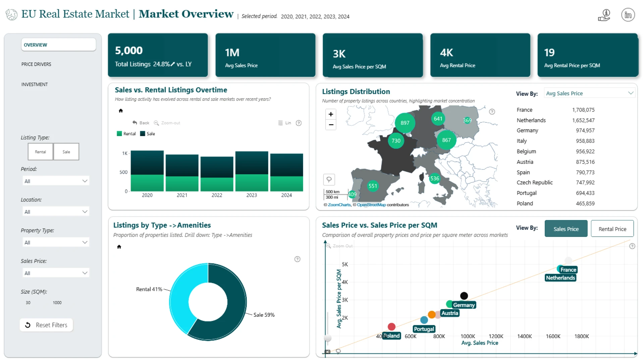Click the map zoom in plus button

coord(331,114)
